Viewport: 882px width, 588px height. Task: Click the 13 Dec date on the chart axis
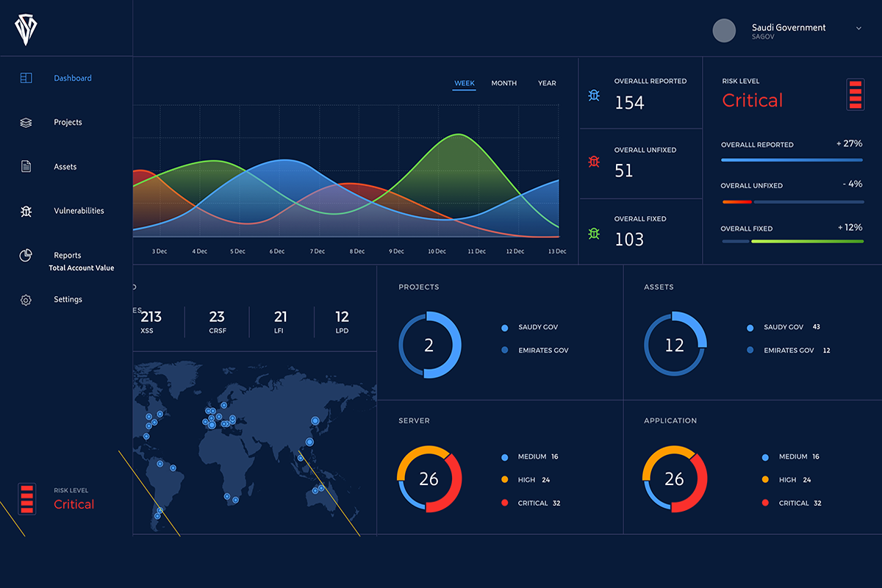557,251
